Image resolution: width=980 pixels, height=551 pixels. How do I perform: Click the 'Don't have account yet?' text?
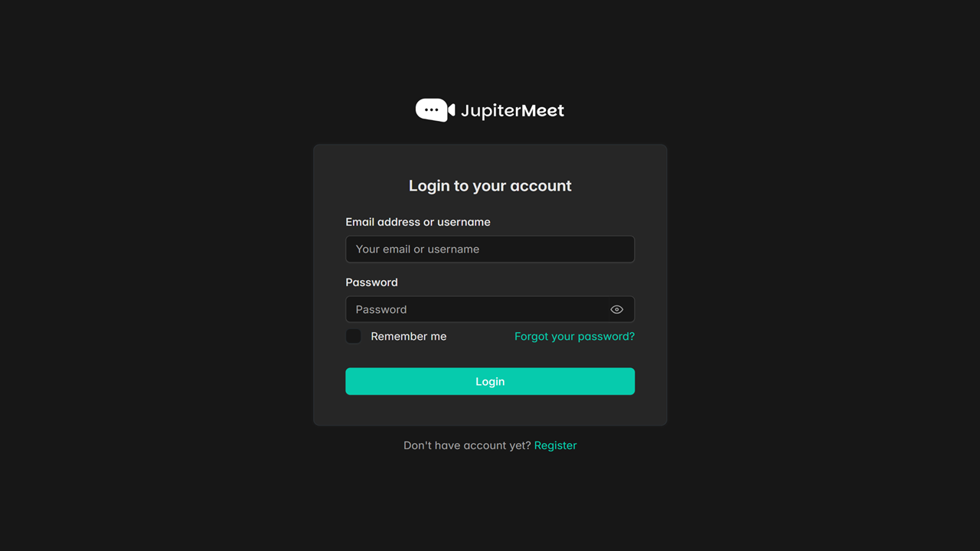click(x=467, y=445)
